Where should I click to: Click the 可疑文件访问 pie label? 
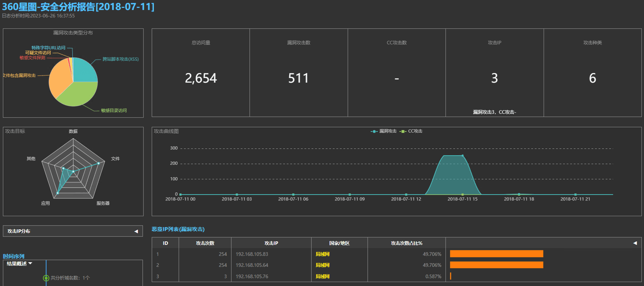[x=38, y=53]
